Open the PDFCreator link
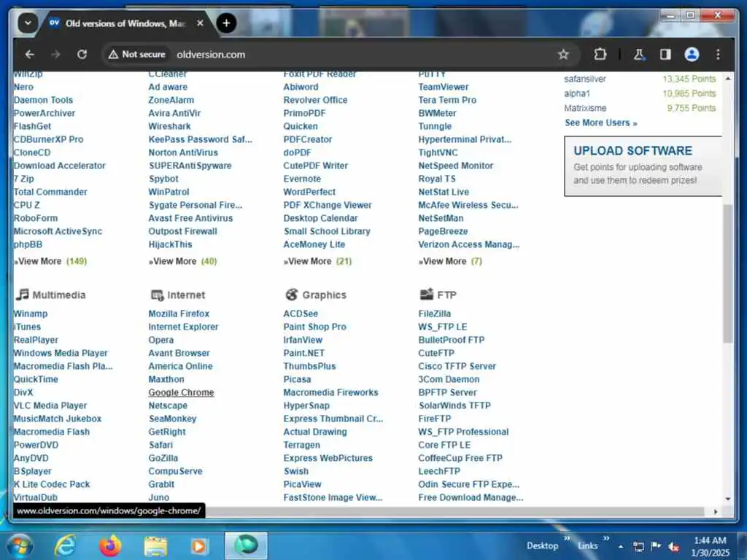 [x=308, y=139]
